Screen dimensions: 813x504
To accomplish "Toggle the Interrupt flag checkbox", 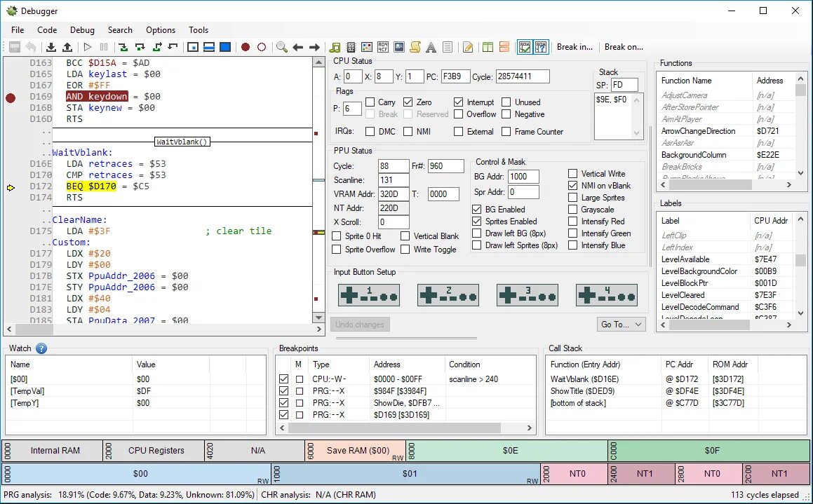I will coord(458,102).
